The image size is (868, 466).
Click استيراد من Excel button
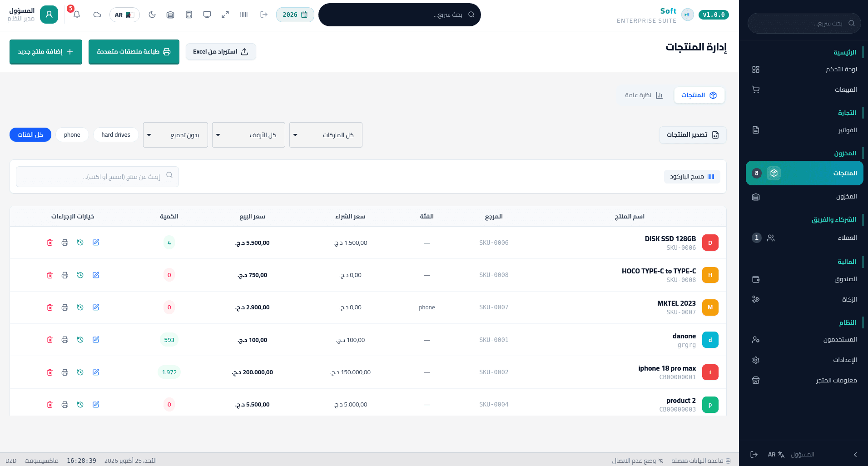click(x=221, y=52)
